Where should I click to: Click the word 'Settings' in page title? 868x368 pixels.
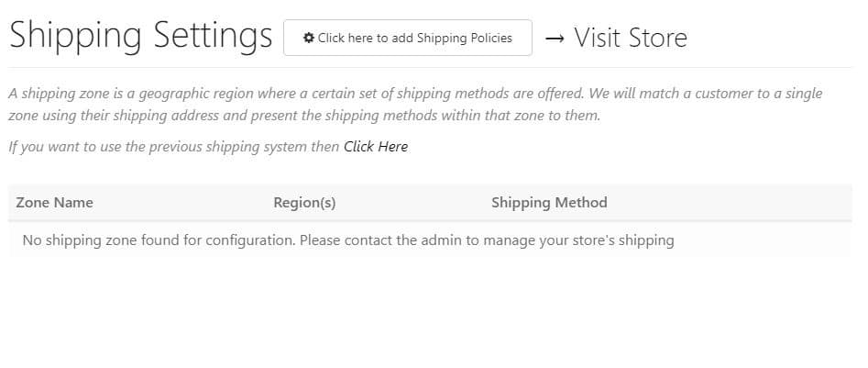(214, 37)
